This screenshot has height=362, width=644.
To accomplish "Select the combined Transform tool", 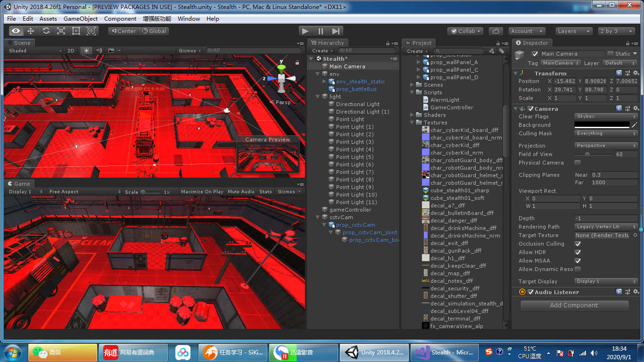I will click(91, 31).
